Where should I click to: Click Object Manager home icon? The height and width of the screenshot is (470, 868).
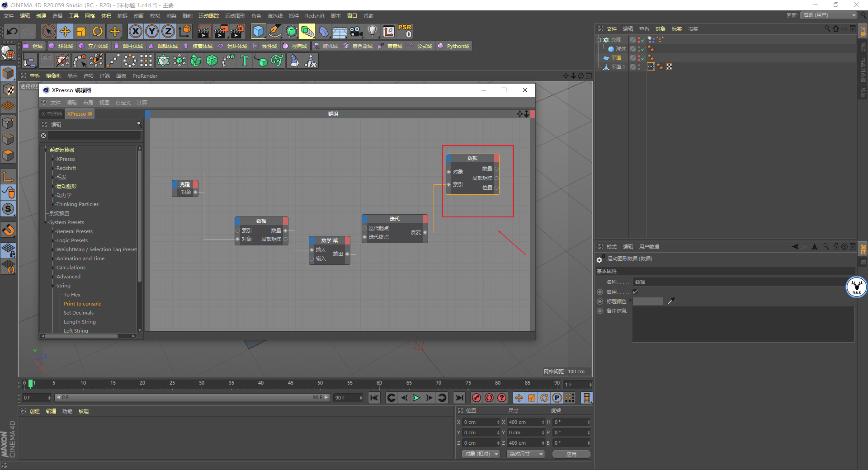(836, 28)
